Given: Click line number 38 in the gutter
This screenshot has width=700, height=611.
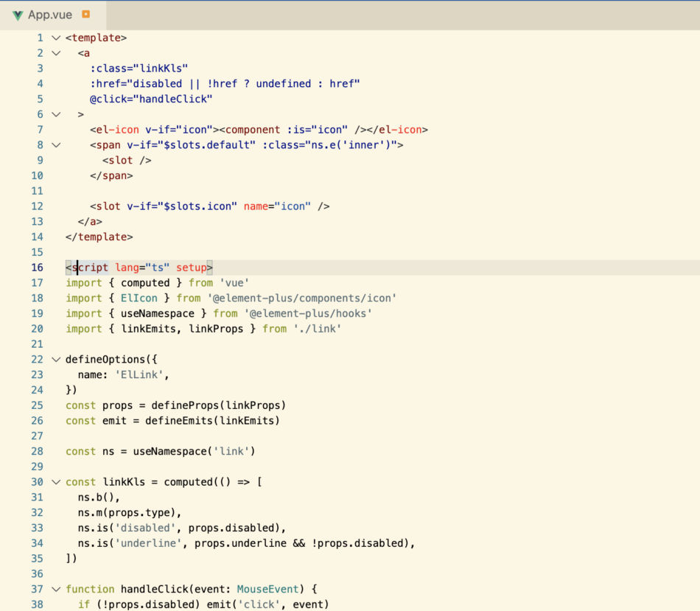Looking at the screenshot, I should (x=37, y=604).
